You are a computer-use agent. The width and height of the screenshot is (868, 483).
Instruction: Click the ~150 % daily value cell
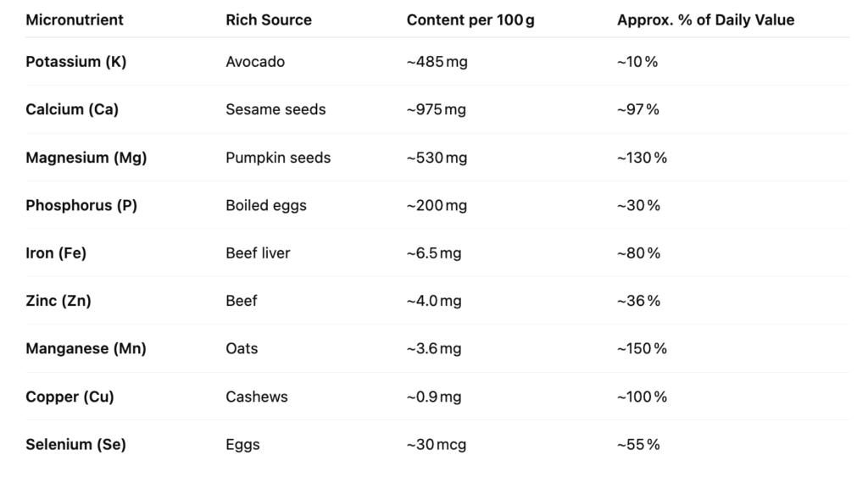(x=643, y=348)
